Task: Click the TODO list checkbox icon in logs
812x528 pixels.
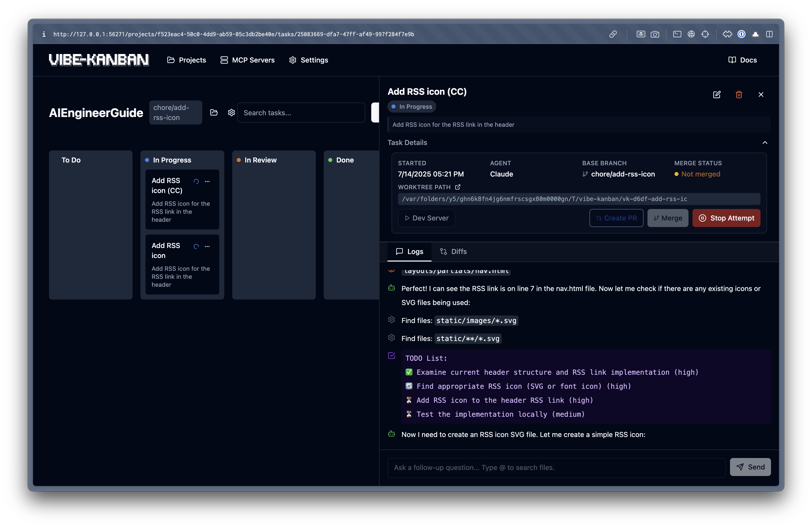Action: [x=392, y=355]
